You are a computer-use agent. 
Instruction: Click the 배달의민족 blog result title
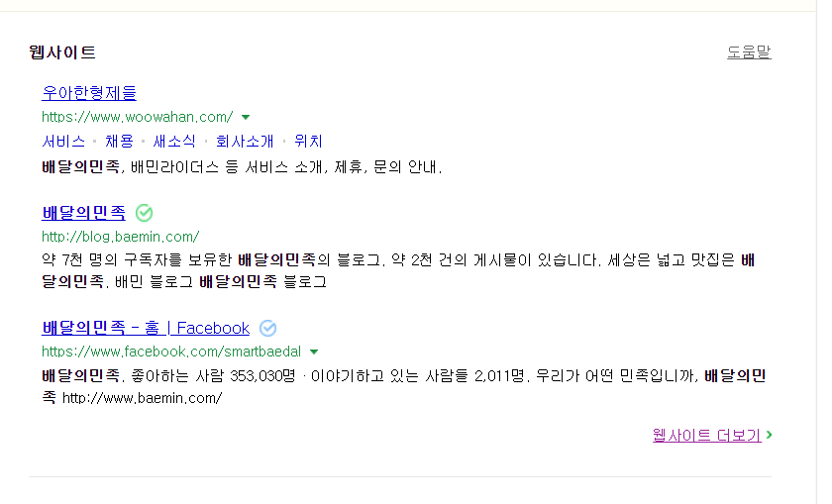84,213
